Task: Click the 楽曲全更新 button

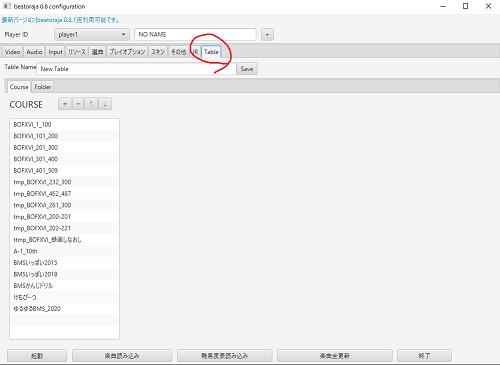Action: point(335,356)
